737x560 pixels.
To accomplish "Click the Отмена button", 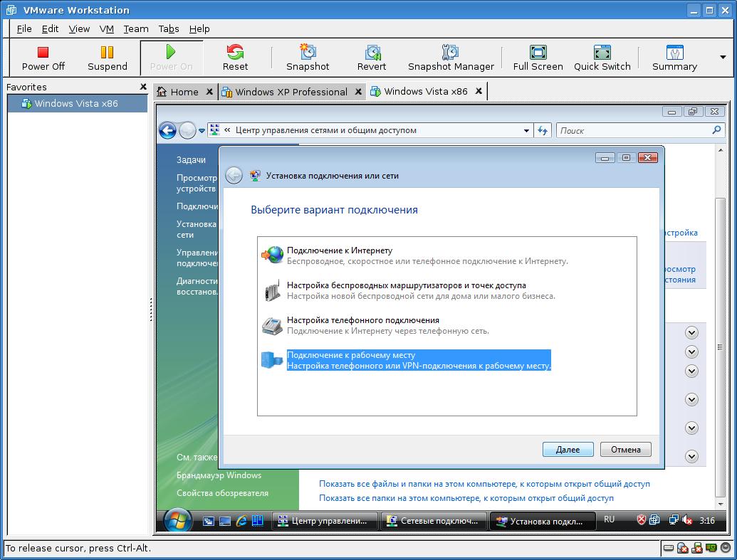I will 626,450.
